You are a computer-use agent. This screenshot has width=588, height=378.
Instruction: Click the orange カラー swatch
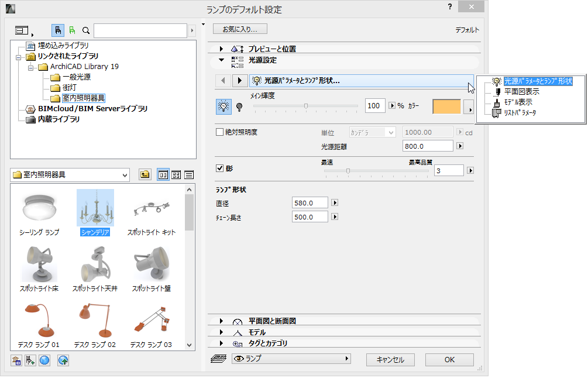[446, 106]
